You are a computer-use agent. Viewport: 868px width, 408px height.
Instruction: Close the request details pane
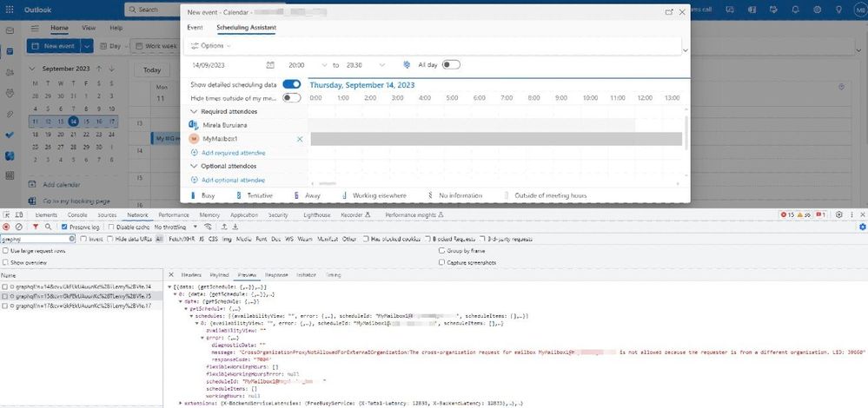click(171, 275)
